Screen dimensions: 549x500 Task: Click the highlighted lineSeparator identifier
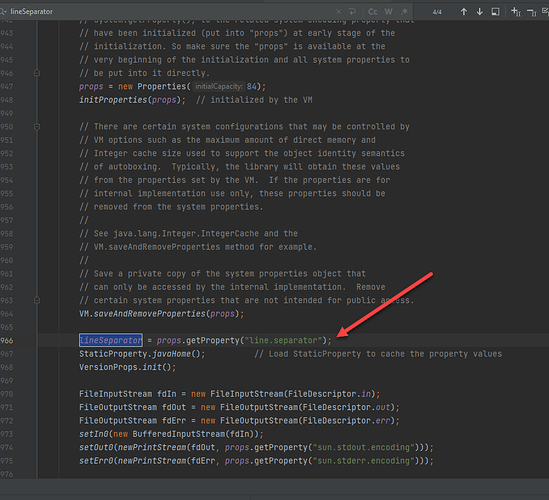tap(111, 340)
